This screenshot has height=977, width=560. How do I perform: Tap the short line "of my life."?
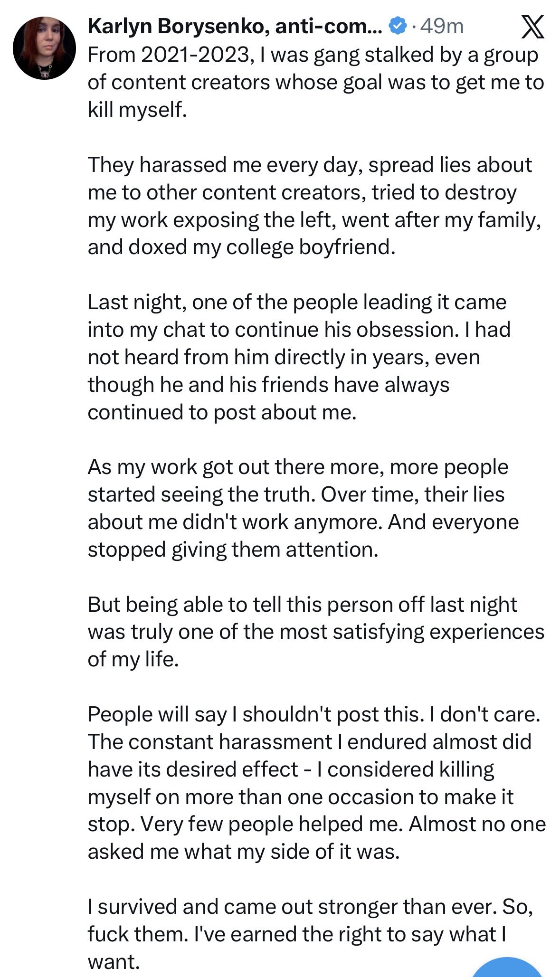pos(133,659)
